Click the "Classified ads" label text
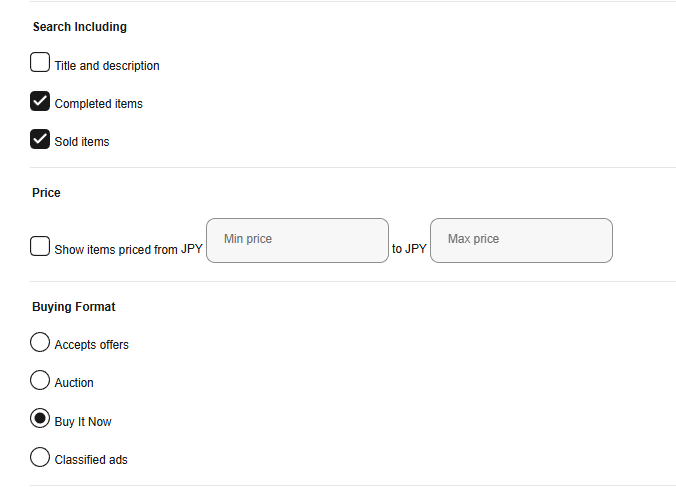This screenshot has width=676, height=489. coord(91,460)
